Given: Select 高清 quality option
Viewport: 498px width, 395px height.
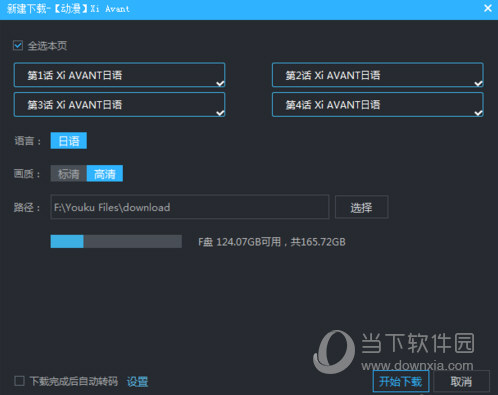Looking at the screenshot, I should coord(105,174).
